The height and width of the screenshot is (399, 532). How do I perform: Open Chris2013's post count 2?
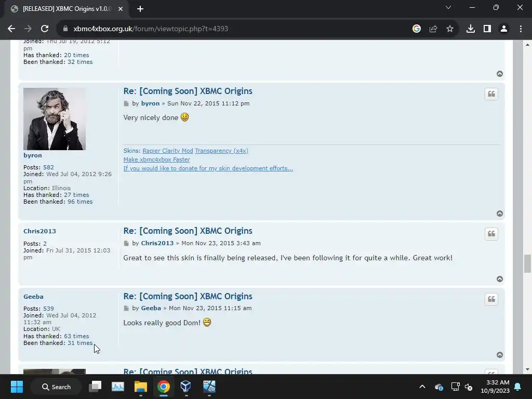(45, 244)
